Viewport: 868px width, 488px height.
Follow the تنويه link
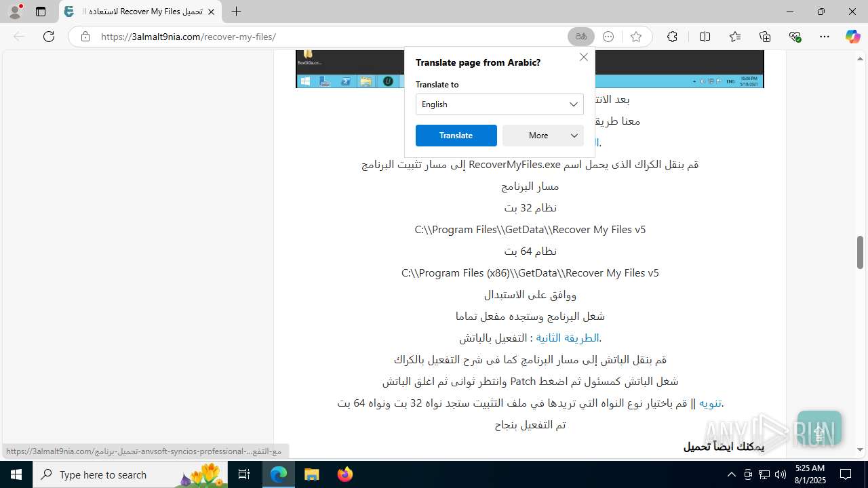[710, 403]
